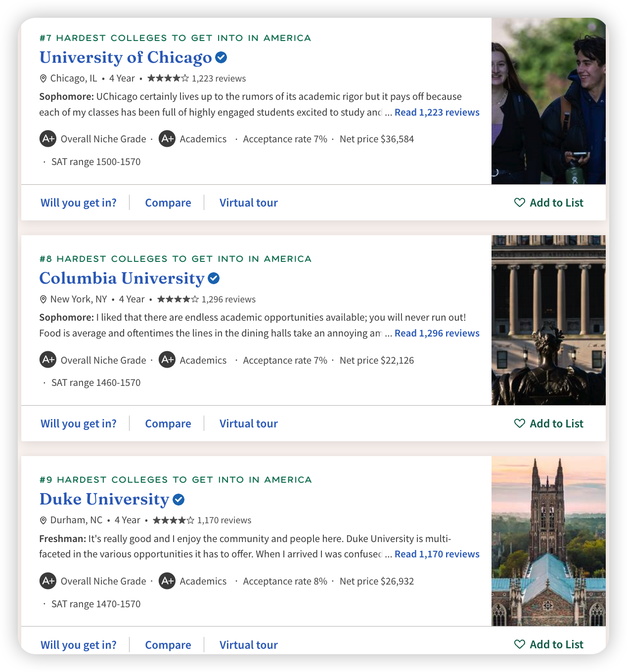The height and width of the screenshot is (672, 627).
Task: Open the Duke University chapel photo
Action: [548, 541]
